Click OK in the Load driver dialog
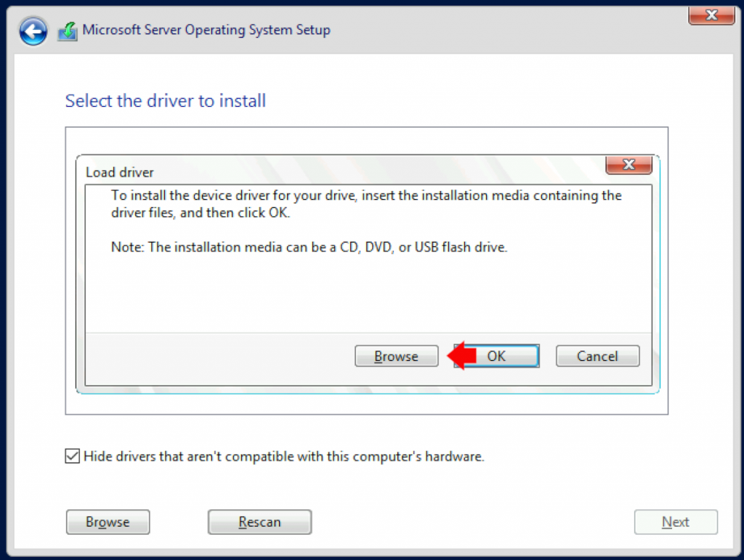Viewport: 744px width, 560px height. [496, 356]
